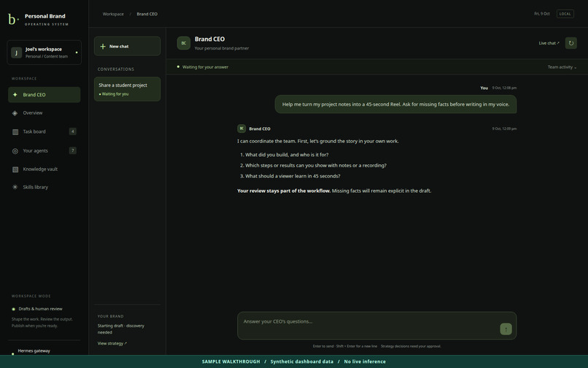Open the Task board
The height and width of the screenshot is (368, 588).
pos(45,131)
